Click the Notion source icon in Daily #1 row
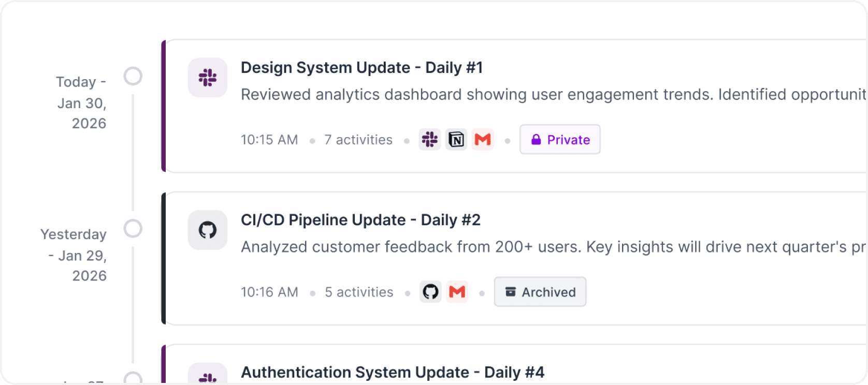Viewport: 868px width, 385px height. pos(456,140)
